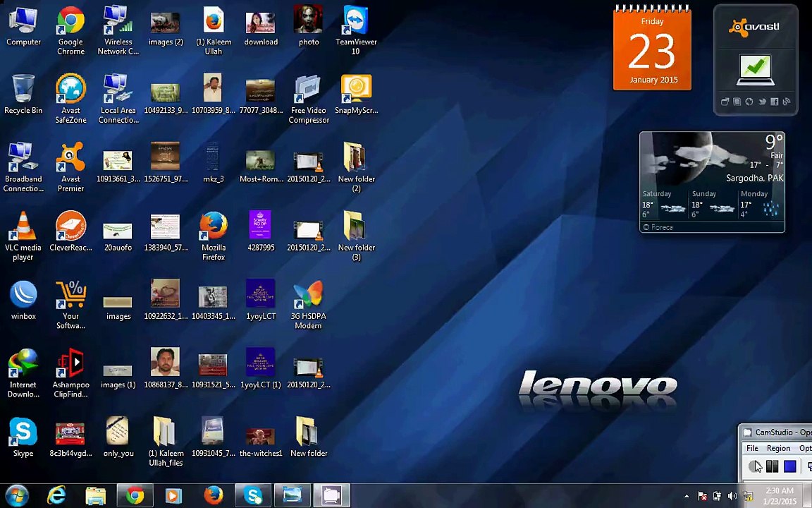This screenshot has width=812, height=508.
Task: Open the File menu in CamStudio
Action: 752,449
